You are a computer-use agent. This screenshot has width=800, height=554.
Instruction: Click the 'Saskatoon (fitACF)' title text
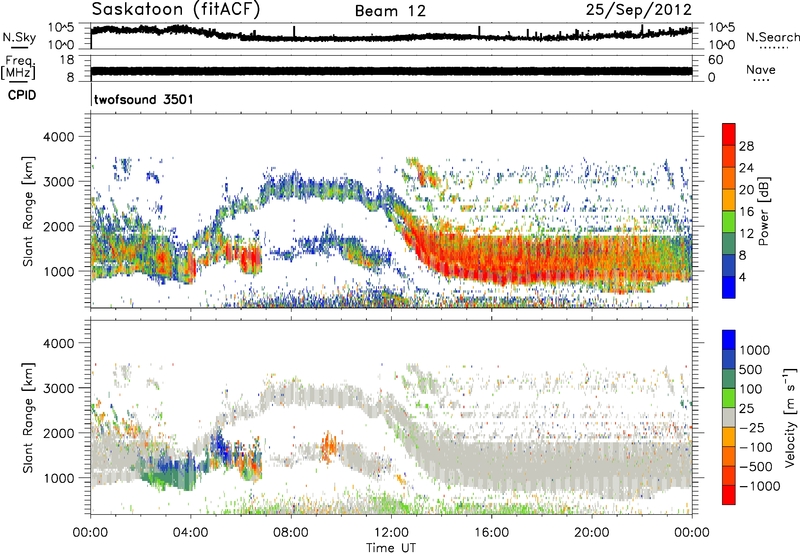coord(175,10)
